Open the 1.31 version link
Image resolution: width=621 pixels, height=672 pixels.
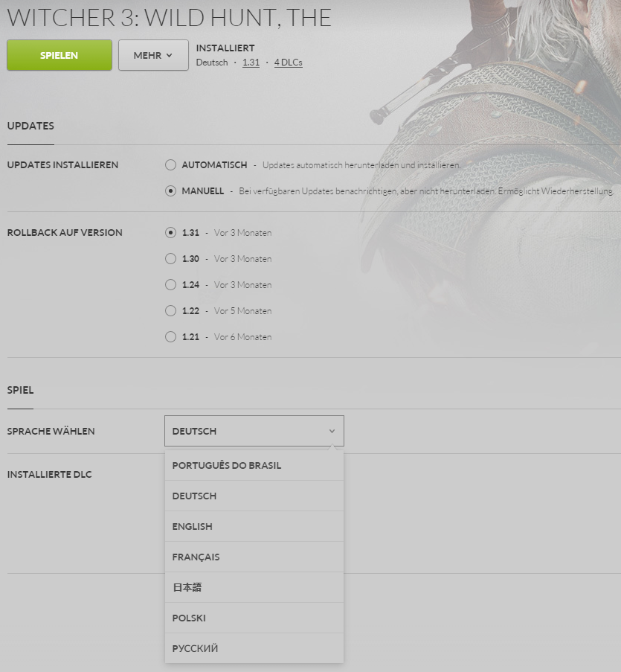click(x=251, y=63)
